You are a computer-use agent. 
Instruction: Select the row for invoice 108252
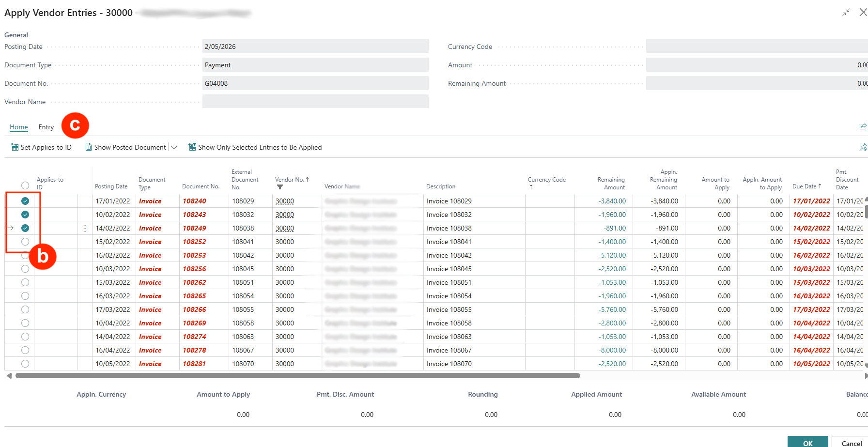(x=25, y=242)
